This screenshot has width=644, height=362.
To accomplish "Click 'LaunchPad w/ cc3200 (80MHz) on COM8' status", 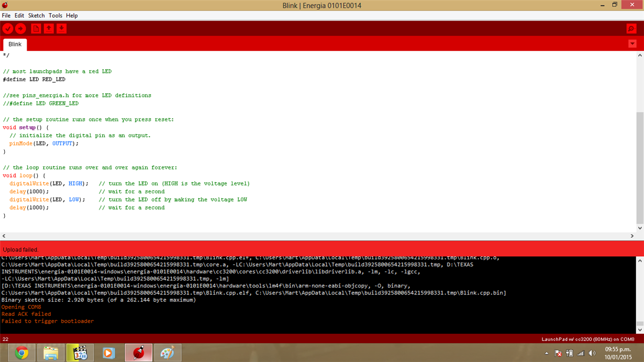I will pyautogui.click(x=587, y=339).
